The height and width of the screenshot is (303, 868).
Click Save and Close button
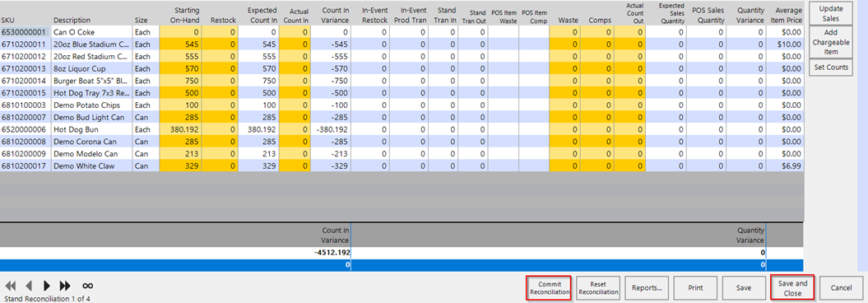[x=792, y=288]
